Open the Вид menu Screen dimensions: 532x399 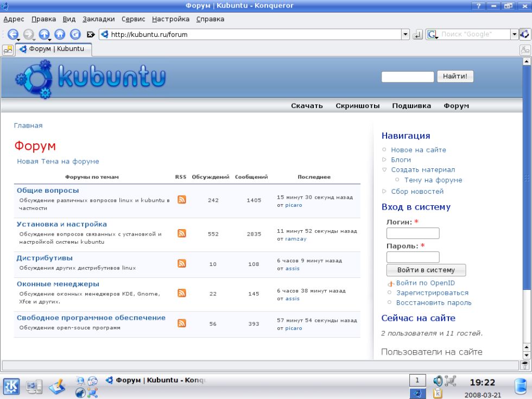click(69, 19)
